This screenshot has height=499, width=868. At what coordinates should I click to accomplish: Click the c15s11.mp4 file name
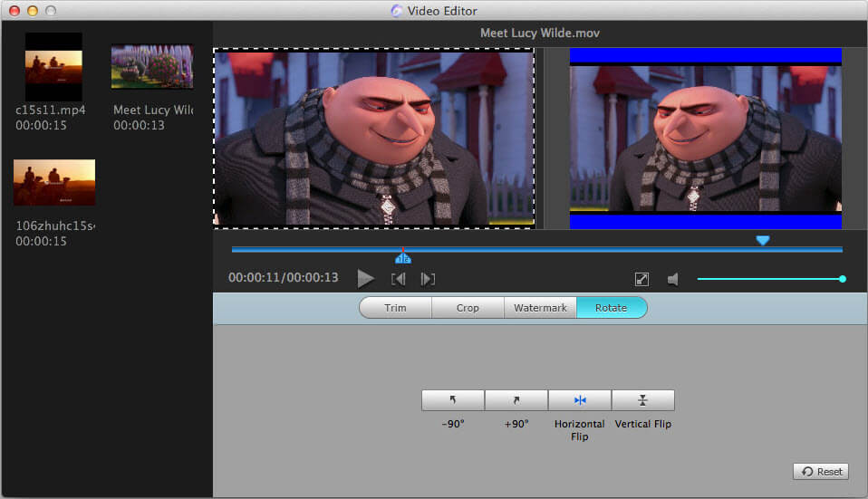pyautogui.click(x=51, y=110)
